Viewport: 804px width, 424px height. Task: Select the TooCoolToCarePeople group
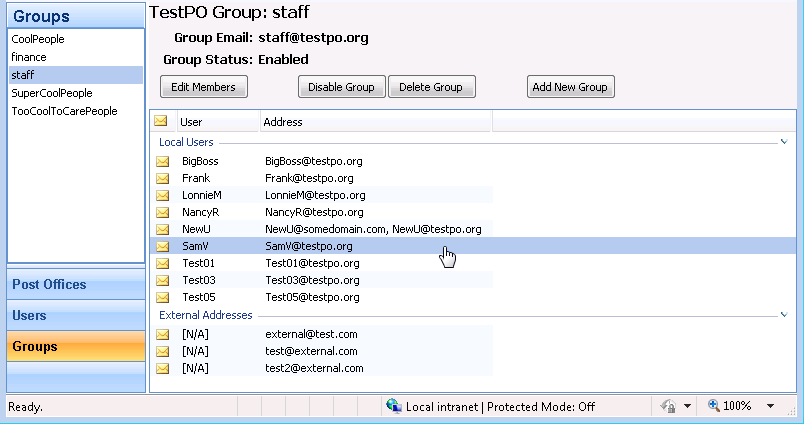pyautogui.click(x=76, y=111)
